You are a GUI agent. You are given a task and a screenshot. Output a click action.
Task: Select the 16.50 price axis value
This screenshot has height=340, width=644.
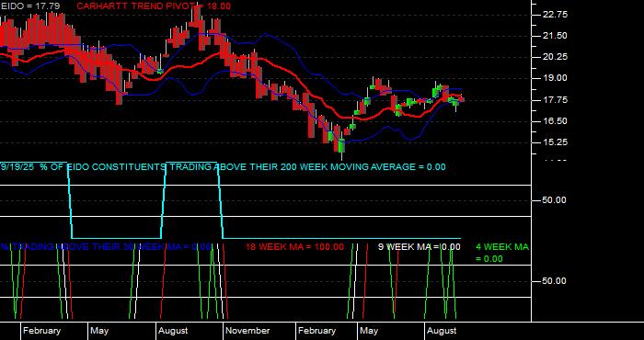point(555,121)
